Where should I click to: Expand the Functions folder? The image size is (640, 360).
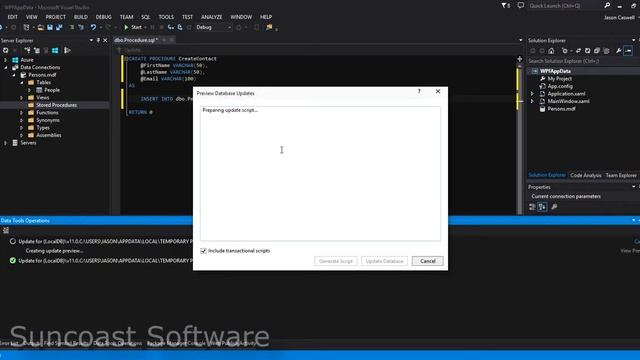pyautogui.click(x=22, y=113)
